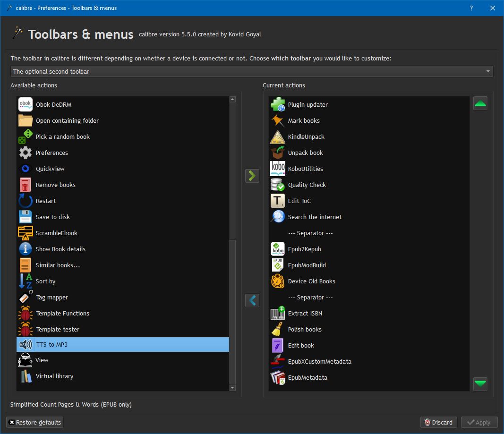Click the Quality Check database icon
504x434 pixels.
pos(278,185)
